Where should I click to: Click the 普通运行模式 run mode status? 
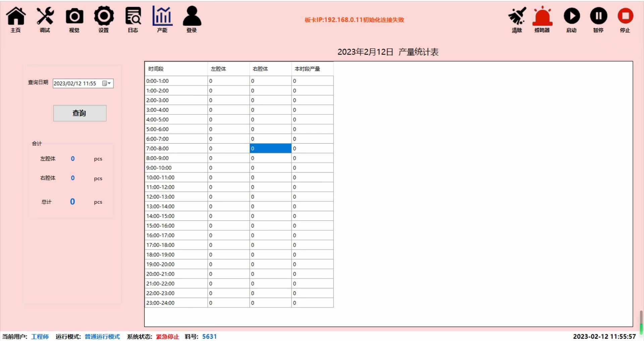pyautogui.click(x=102, y=337)
